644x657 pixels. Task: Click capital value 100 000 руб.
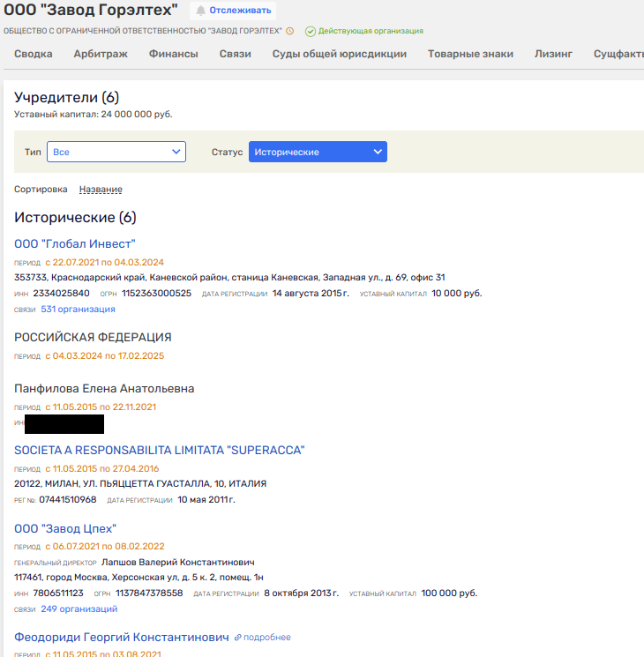pos(449,594)
